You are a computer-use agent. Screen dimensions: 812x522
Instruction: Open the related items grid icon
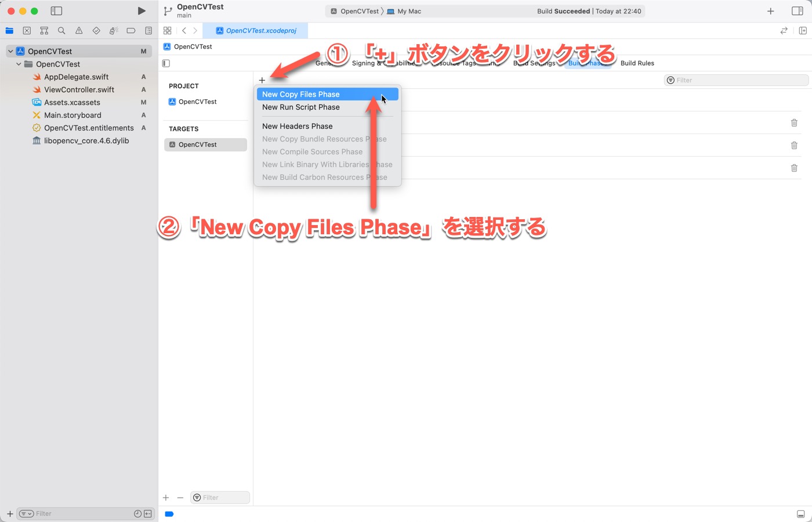coord(167,31)
